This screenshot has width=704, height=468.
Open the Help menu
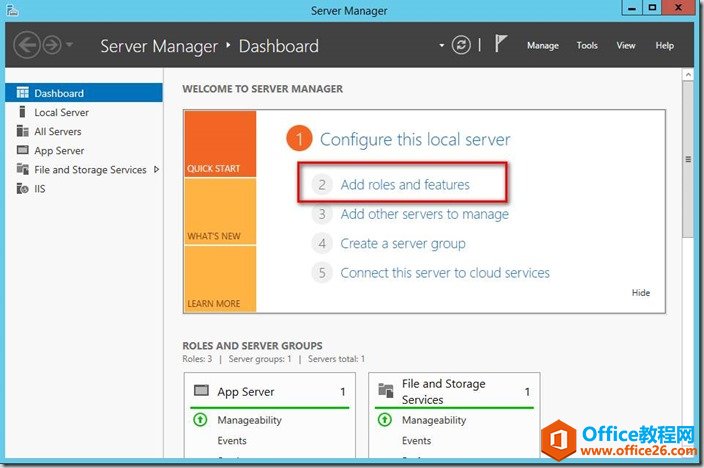tap(664, 45)
